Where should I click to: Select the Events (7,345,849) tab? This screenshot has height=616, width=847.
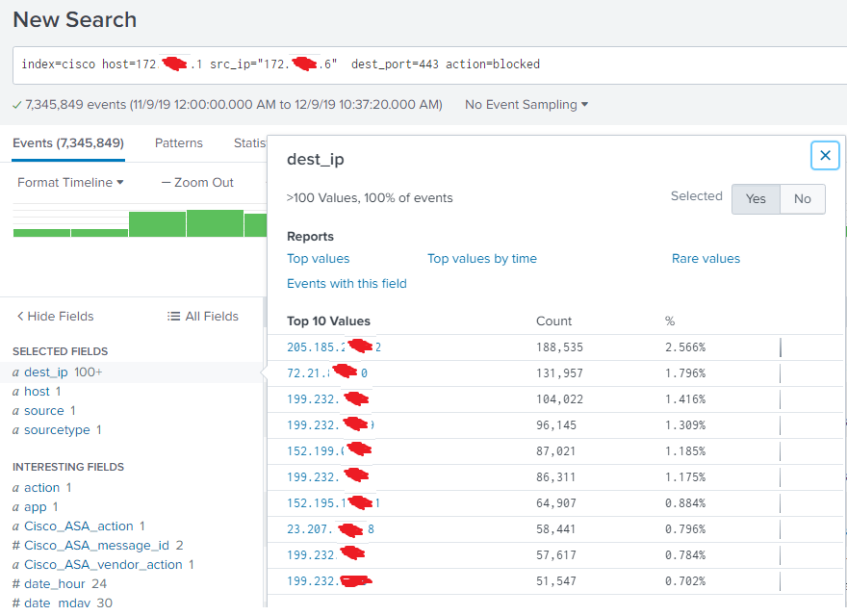pos(68,142)
